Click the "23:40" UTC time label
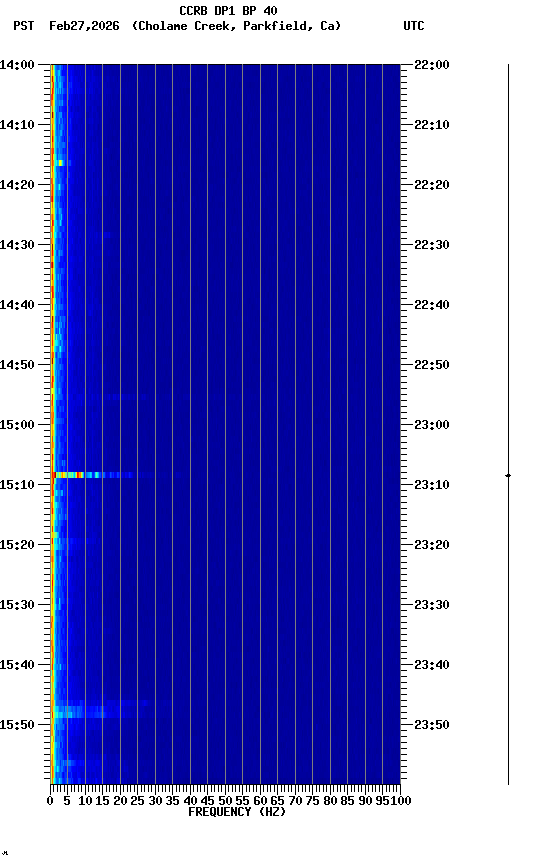Image resolution: width=552 pixels, height=864 pixels. (x=432, y=666)
